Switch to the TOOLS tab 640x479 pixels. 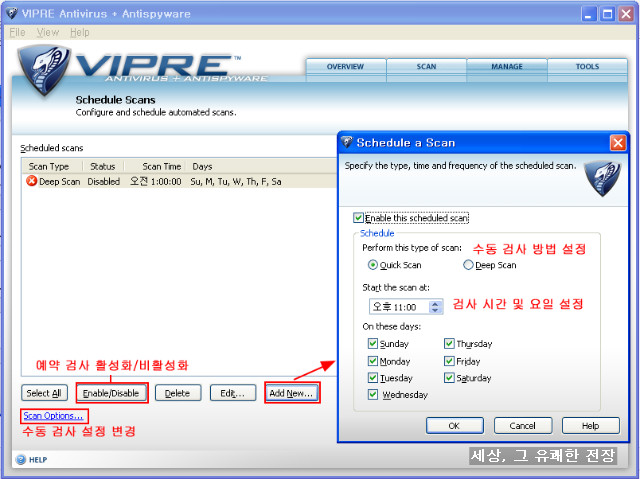pyautogui.click(x=587, y=67)
